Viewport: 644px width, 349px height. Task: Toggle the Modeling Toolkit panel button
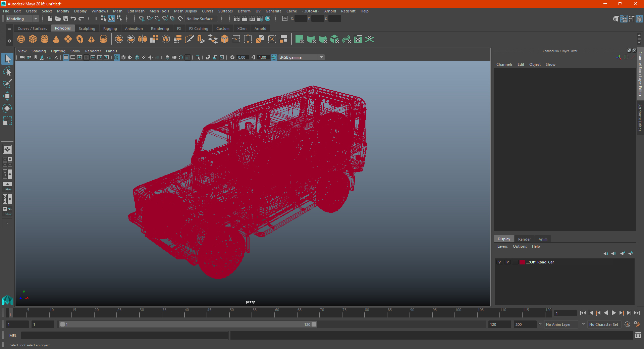pos(615,19)
